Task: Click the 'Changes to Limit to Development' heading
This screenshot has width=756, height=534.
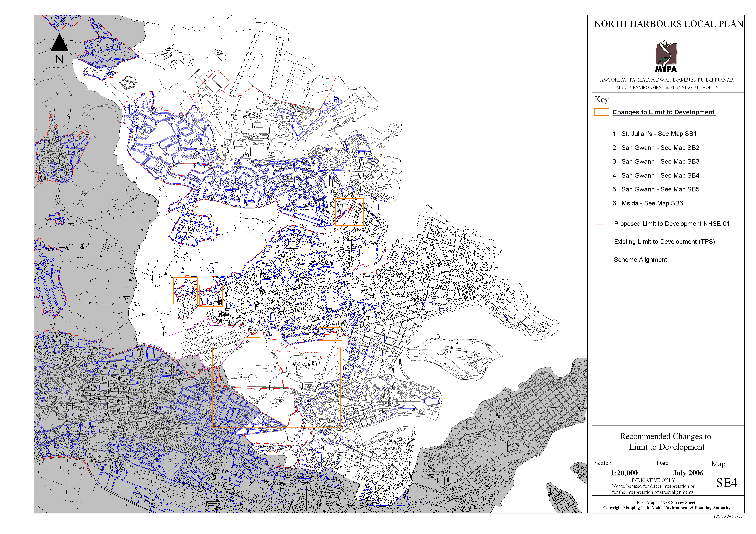Action: pos(663,112)
